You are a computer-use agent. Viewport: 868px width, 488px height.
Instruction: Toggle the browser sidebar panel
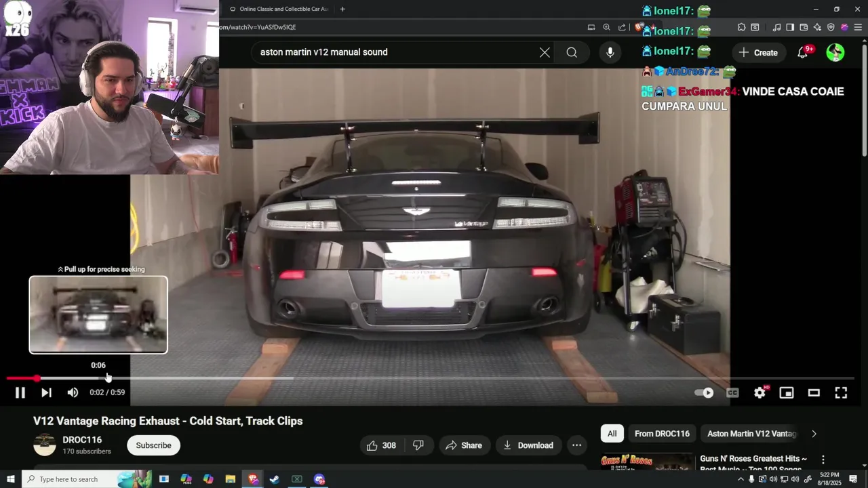pyautogui.click(x=790, y=27)
